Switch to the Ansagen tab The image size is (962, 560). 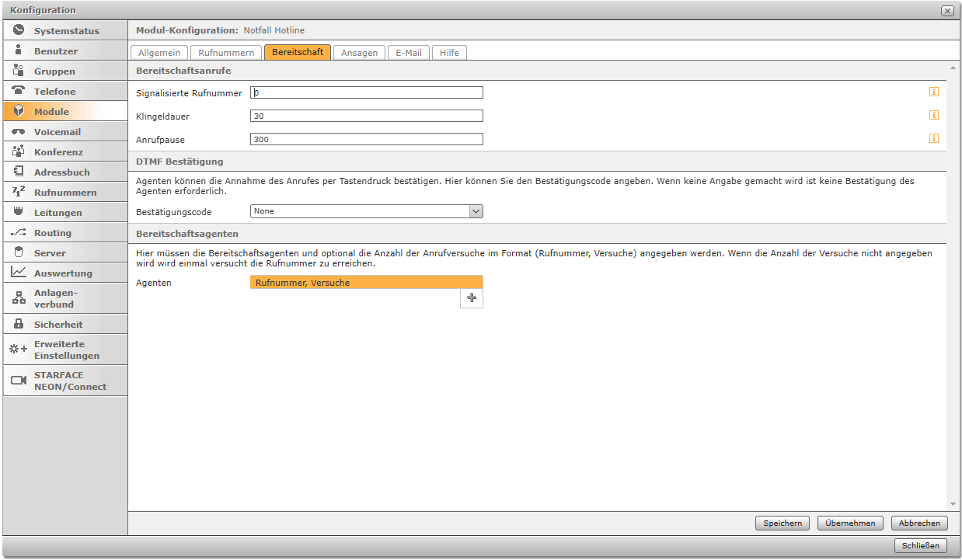[x=359, y=53]
